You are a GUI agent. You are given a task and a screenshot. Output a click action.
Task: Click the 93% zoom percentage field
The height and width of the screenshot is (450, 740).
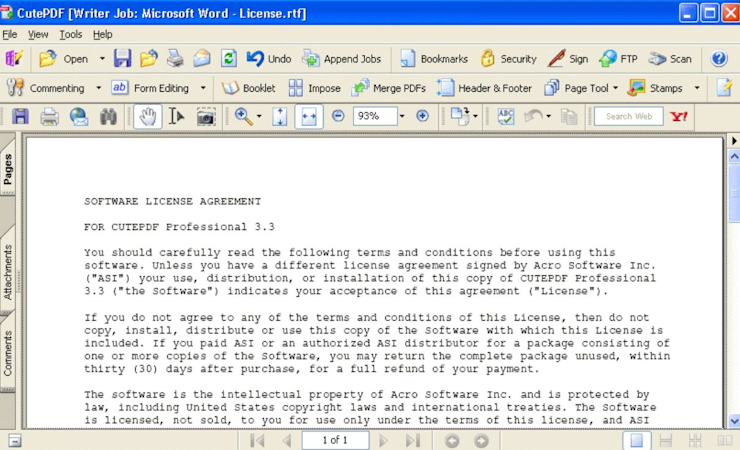click(375, 116)
